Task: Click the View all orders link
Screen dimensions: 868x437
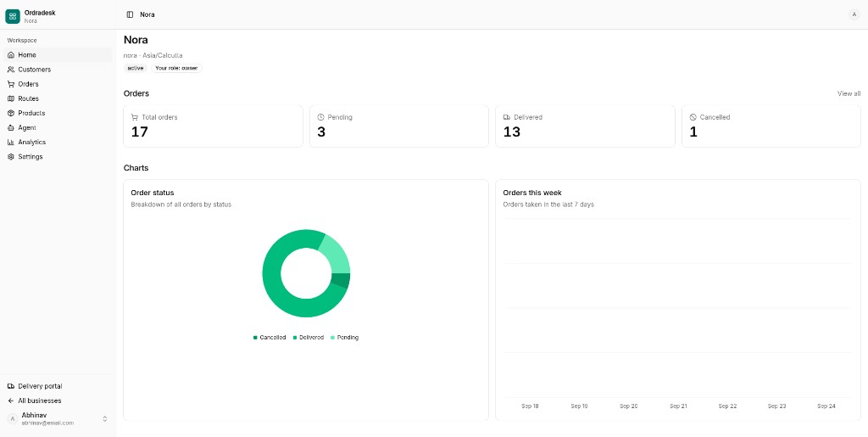Action: (x=849, y=93)
